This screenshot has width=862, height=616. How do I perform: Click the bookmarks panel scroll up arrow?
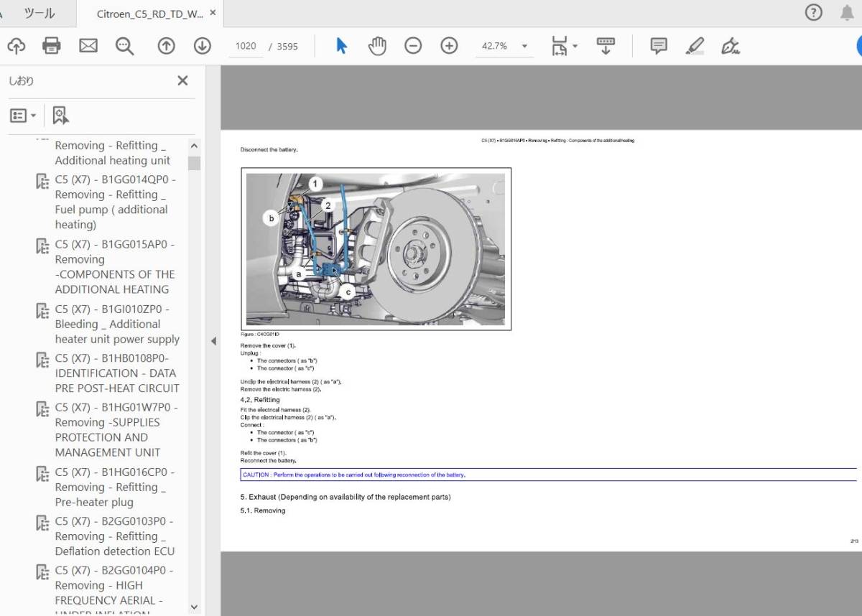(194, 144)
